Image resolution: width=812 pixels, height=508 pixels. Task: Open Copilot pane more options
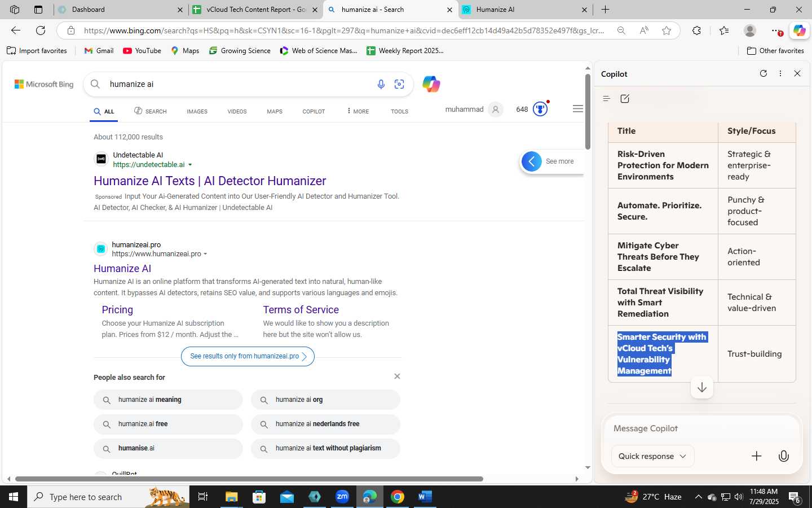(x=780, y=73)
